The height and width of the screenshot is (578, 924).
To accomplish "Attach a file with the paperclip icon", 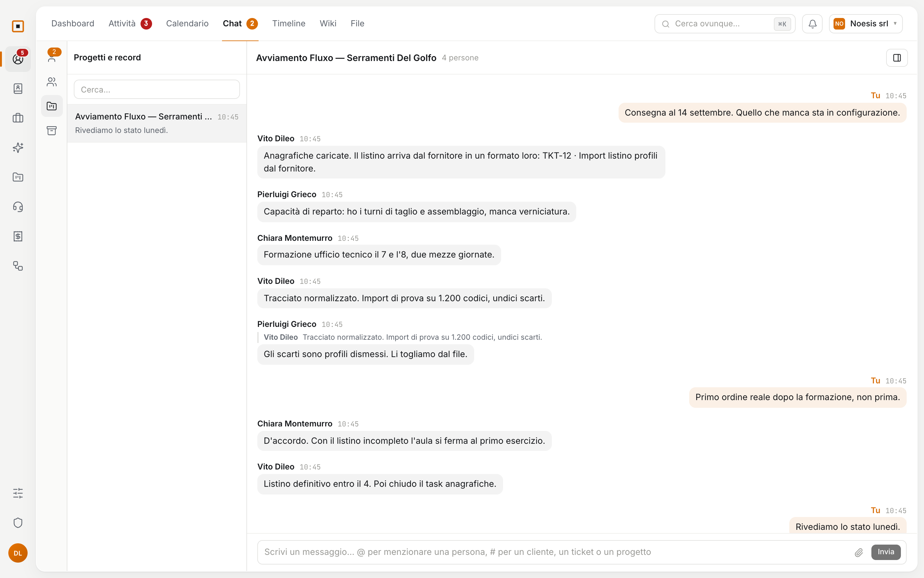I will click(859, 552).
